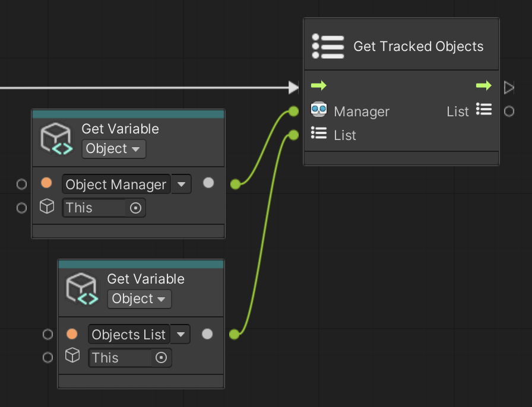Select the top Get Variable node icon
Image resolution: width=532 pixels, height=407 pixels.
[56, 138]
